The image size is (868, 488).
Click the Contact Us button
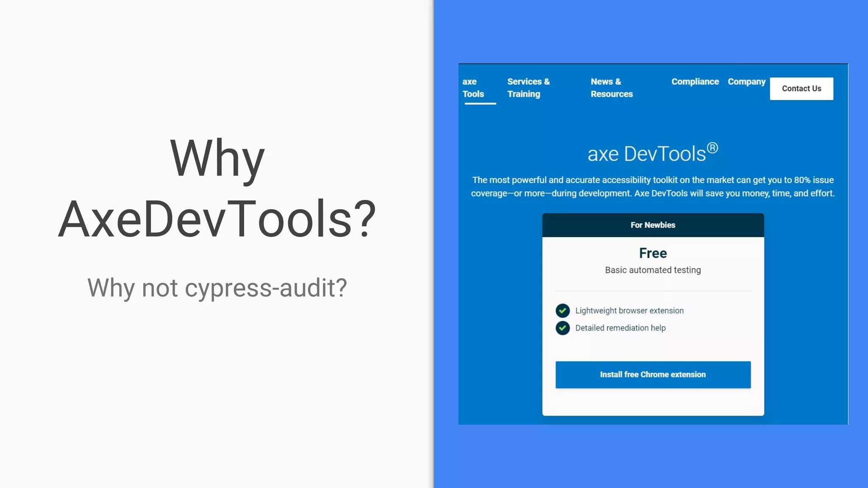[801, 89]
